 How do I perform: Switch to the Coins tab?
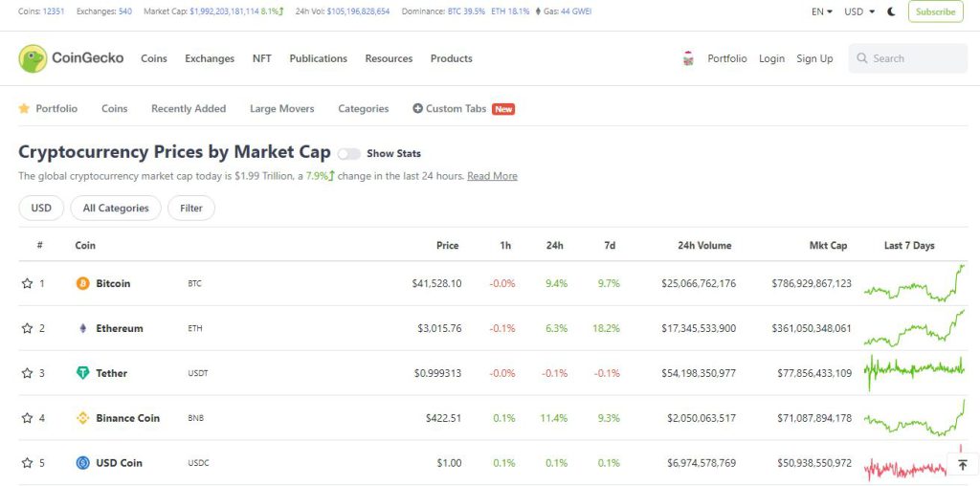(x=115, y=109)
